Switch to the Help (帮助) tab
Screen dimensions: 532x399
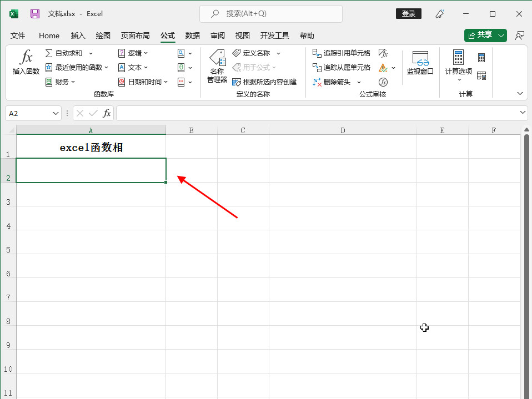(x=307, y=36)
